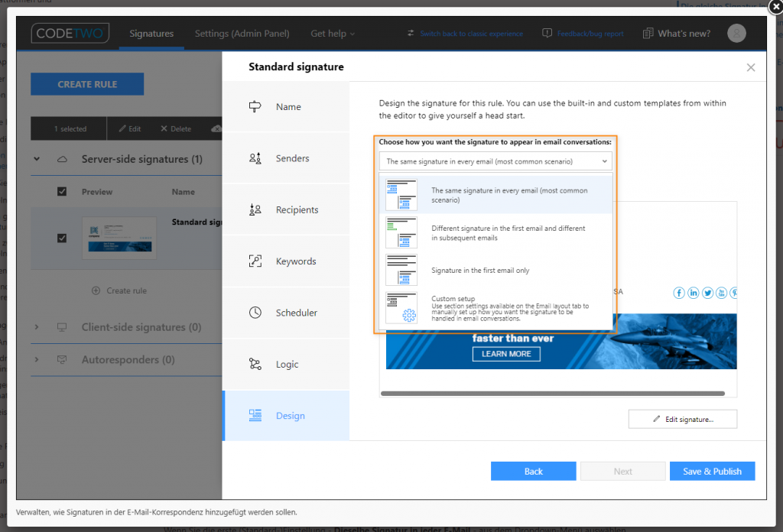Screen dimensions: 783x532
Task: Open the Standard signature preview thumbnail
Action: pos(119,238)
